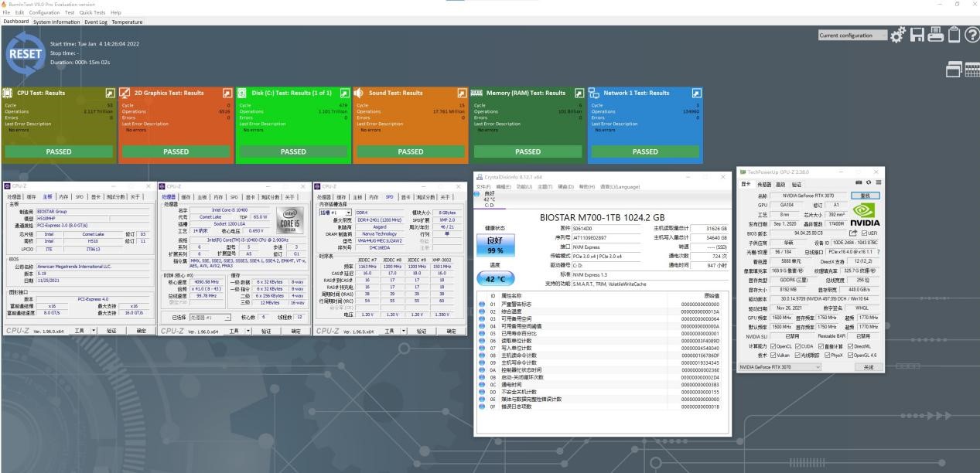Viewport: 980px width, 473px height.
Task: Click the GPU-Z bus interface question mark
Action: tap(878, 251)
